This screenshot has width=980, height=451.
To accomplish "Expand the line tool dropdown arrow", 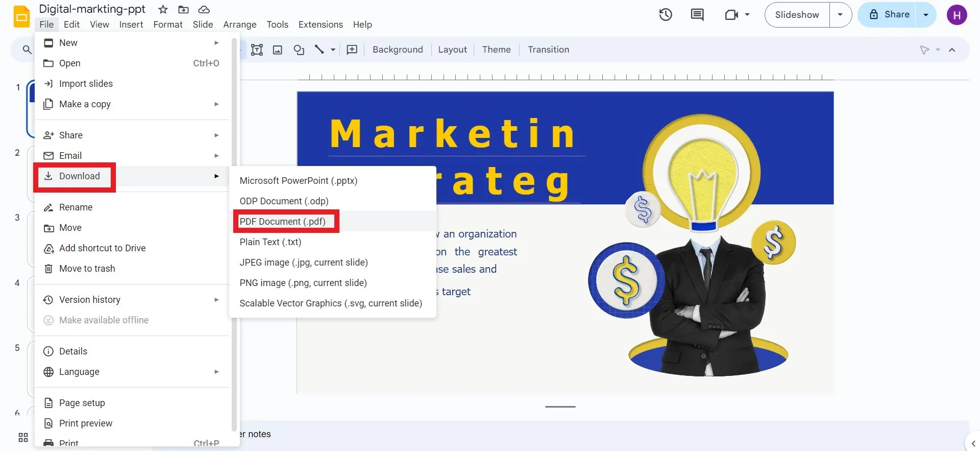I will tap(333, 50).
